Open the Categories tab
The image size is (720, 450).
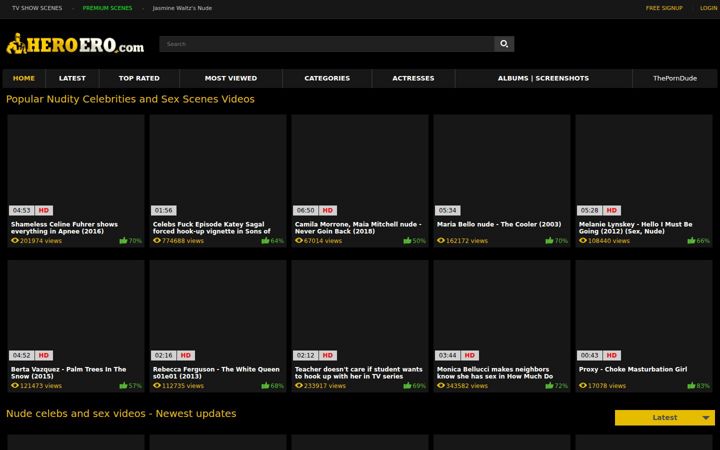point(327,79)
